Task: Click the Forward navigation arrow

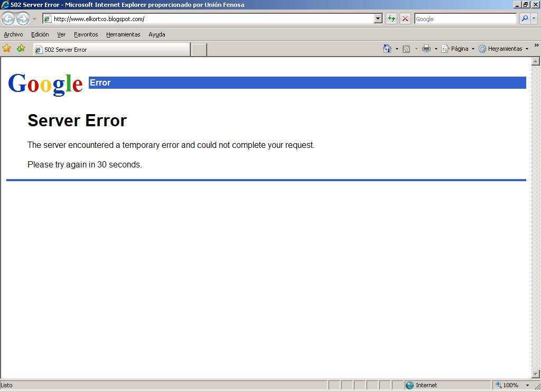Action: [23, 18]
